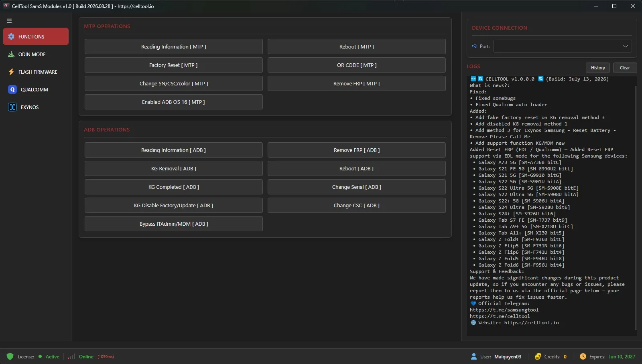Open the FUNCTIONS section
This screenshot has width=642, height=364.
pos(36,36)
